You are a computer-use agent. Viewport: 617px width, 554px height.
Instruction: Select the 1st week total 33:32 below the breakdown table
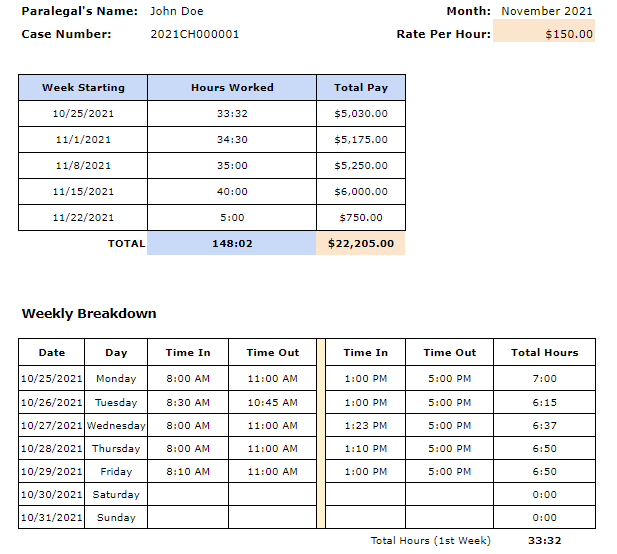[545, 541]
